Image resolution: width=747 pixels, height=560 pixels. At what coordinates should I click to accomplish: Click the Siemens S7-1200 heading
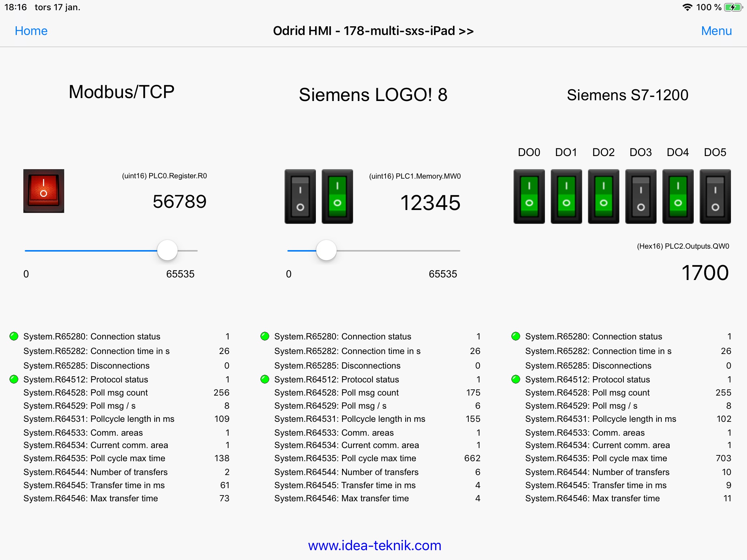(628, 95)
